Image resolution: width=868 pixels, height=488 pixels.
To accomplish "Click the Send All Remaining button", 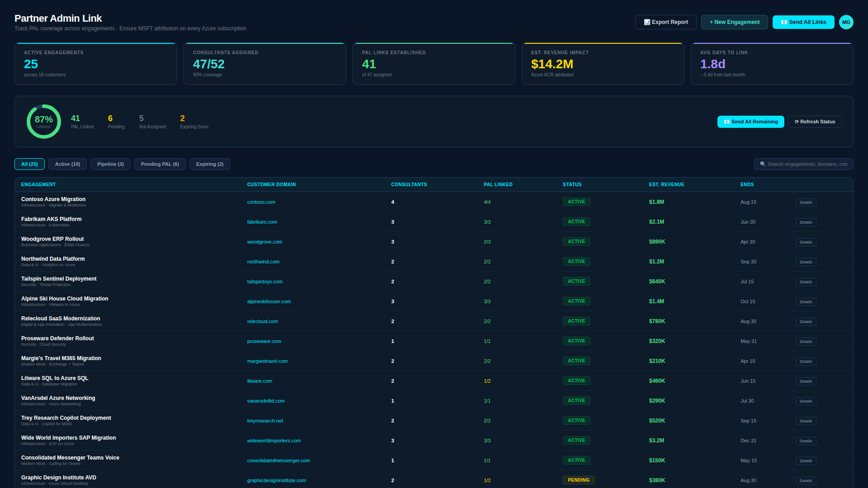I will pos(750,122).
